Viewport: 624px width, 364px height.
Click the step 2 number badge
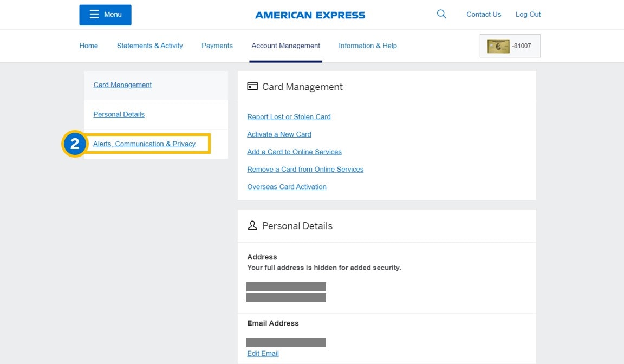click(x=75, y=144)
